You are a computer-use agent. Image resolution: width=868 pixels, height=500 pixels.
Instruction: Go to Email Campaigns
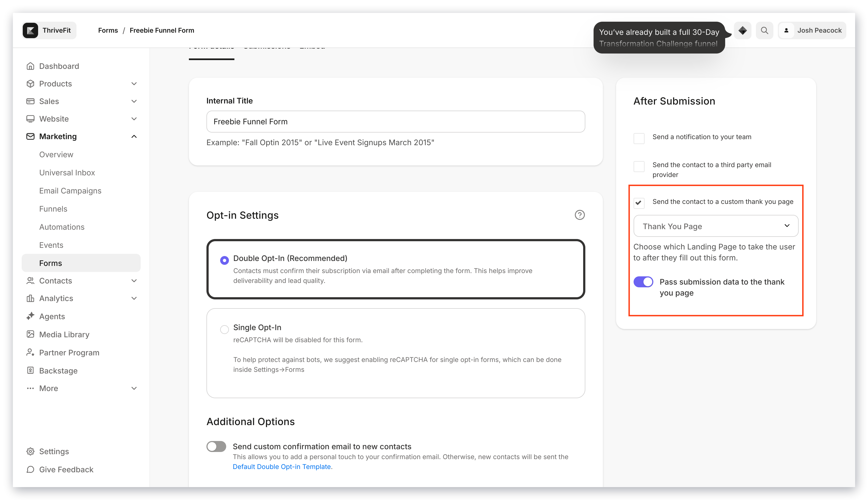(x=70, y=191)
